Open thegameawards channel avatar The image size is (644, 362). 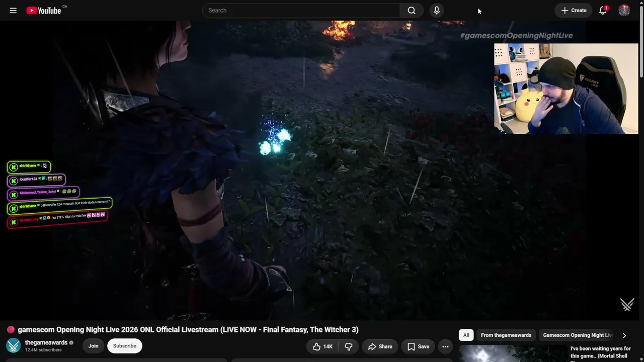tap(14, 346)
